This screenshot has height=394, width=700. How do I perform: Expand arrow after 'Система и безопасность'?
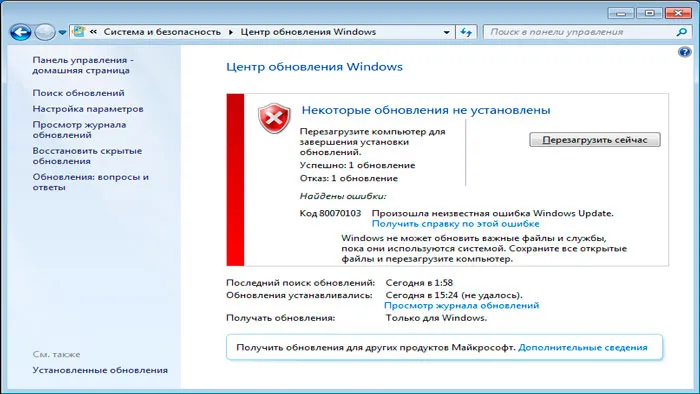click(x=231, y=32)
